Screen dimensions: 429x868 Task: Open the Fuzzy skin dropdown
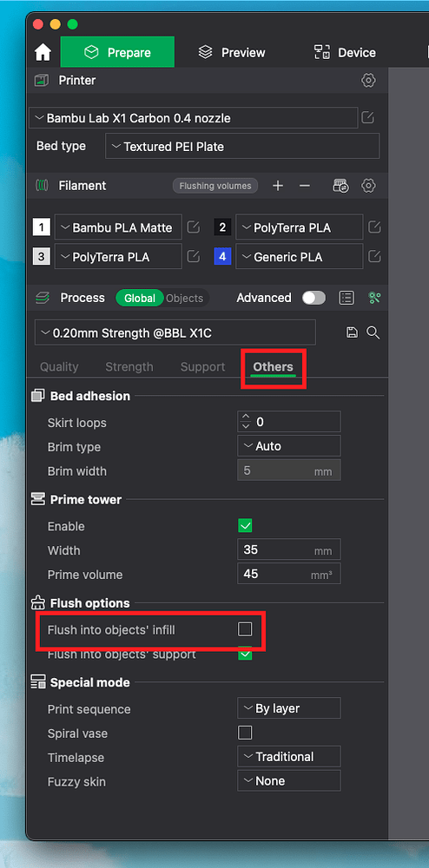coord(289,780)
